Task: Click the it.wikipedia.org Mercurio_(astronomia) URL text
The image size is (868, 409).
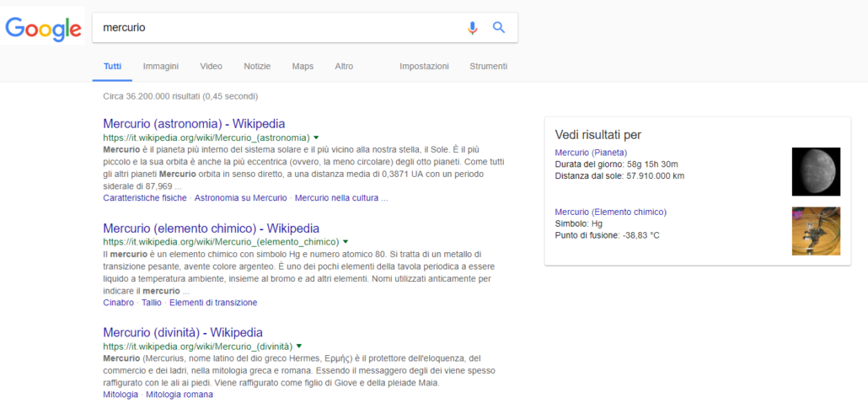Action: [206, 137]
